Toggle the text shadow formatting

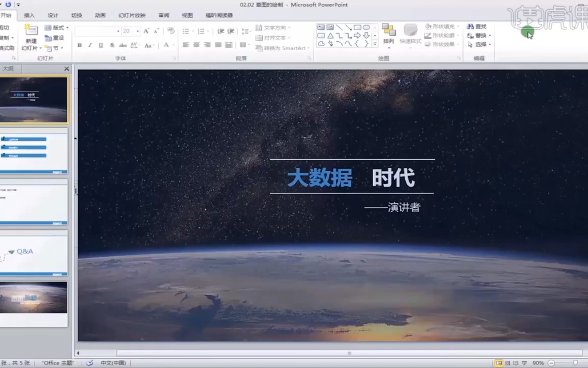(x=112, y=45)
